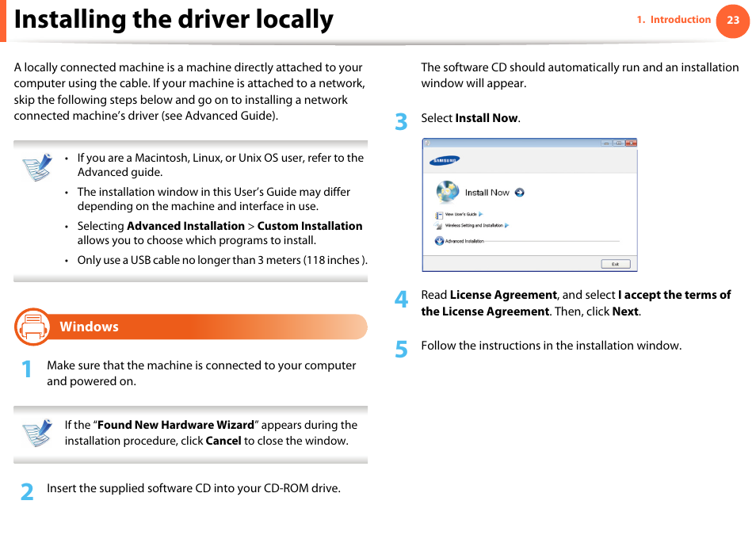Click the printer icon beside Windows heading
The height and width of the screenshot is (535, 756).
point(32,327)
